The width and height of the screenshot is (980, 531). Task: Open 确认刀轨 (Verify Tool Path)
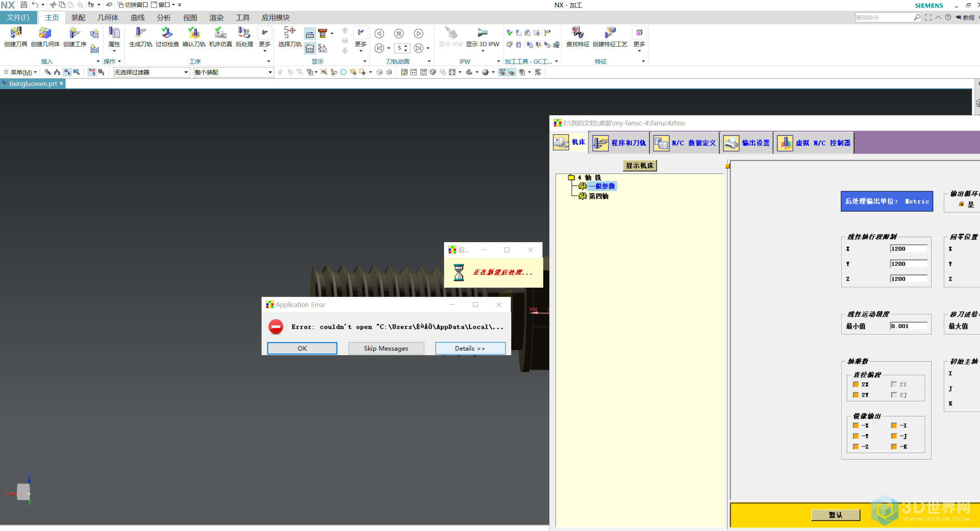(x=194, y=37)
